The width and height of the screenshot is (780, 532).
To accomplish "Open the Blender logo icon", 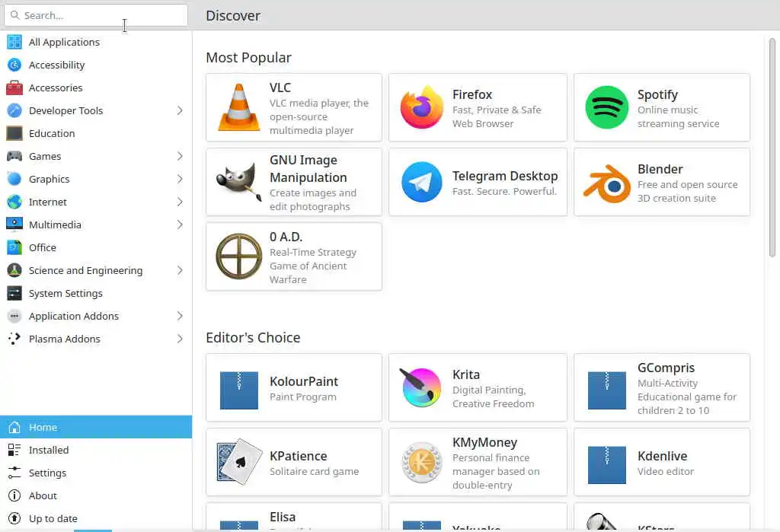I will click(607, 183).
